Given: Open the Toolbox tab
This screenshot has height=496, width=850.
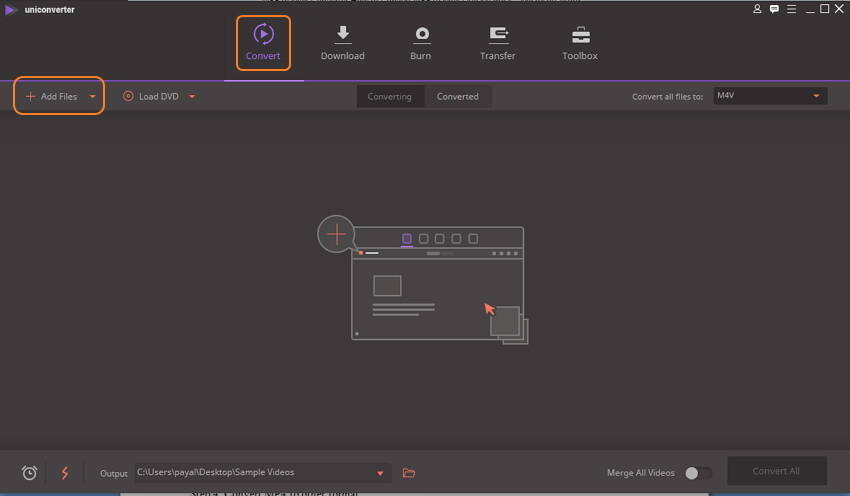Looking at the screenshot, I should point(580,43).
